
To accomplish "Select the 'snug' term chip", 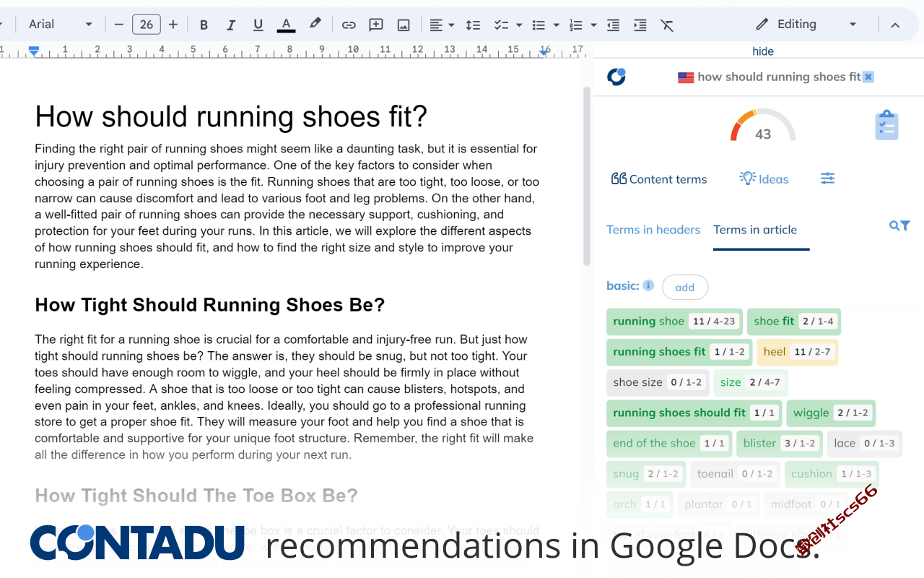I will point(646,474).
